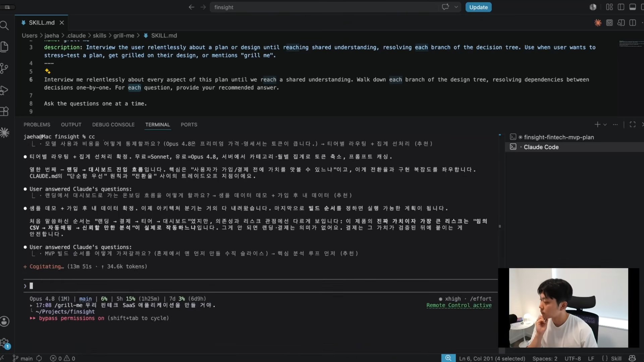
Task: Toggle the bottom panel visibility
Action: coord(633,7)
